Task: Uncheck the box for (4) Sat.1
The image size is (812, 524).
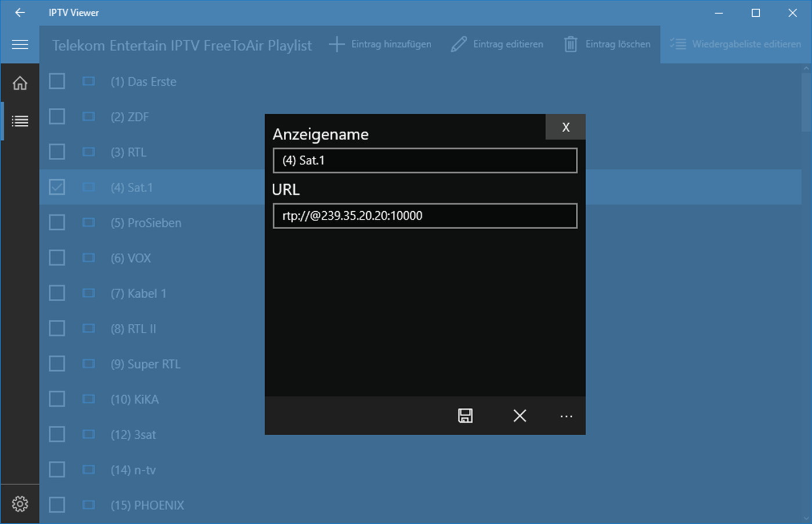Action: (57, 187)
